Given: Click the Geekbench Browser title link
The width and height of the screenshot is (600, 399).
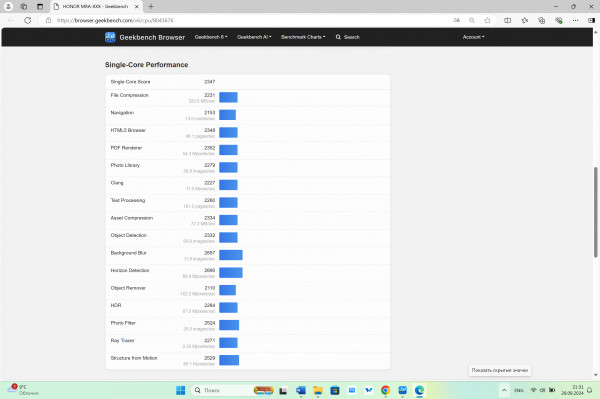Looking at the screenshot, I should pos(152,37).
